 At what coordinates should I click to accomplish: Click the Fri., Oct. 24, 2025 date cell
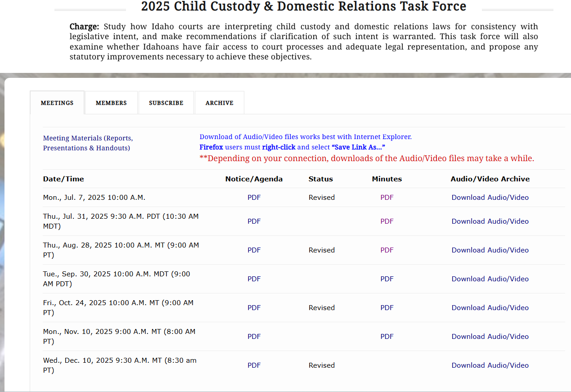(x=118, y=308)
